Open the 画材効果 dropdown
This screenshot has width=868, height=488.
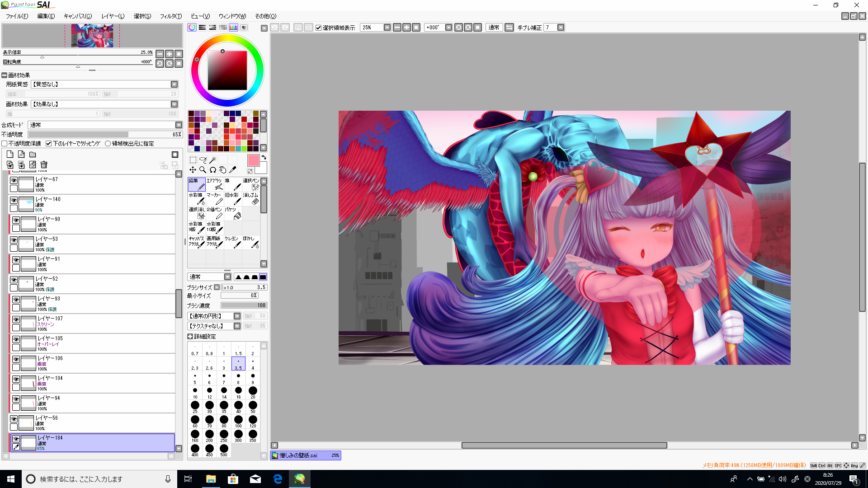(104, 104)
